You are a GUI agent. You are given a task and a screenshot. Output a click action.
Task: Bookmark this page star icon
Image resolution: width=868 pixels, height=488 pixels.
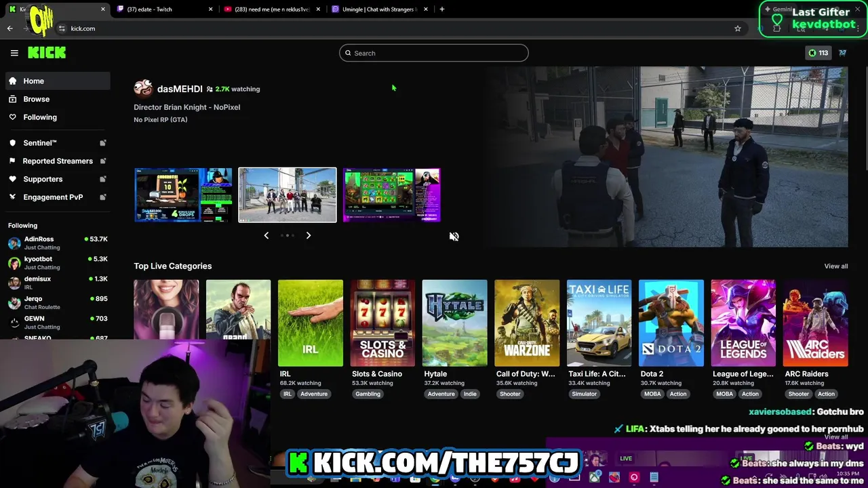[x=738, y=28]
